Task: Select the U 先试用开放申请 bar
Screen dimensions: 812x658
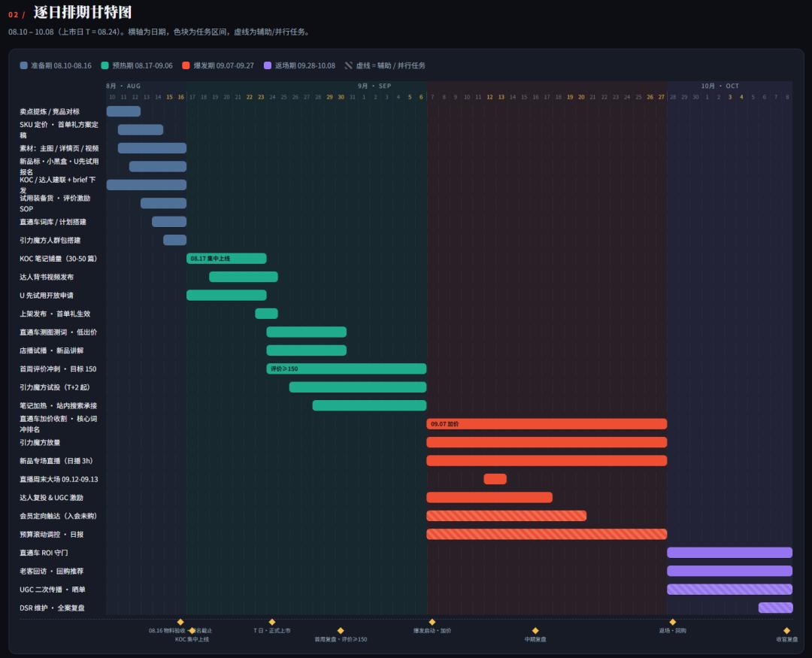Action: click(x=226, y=296)
